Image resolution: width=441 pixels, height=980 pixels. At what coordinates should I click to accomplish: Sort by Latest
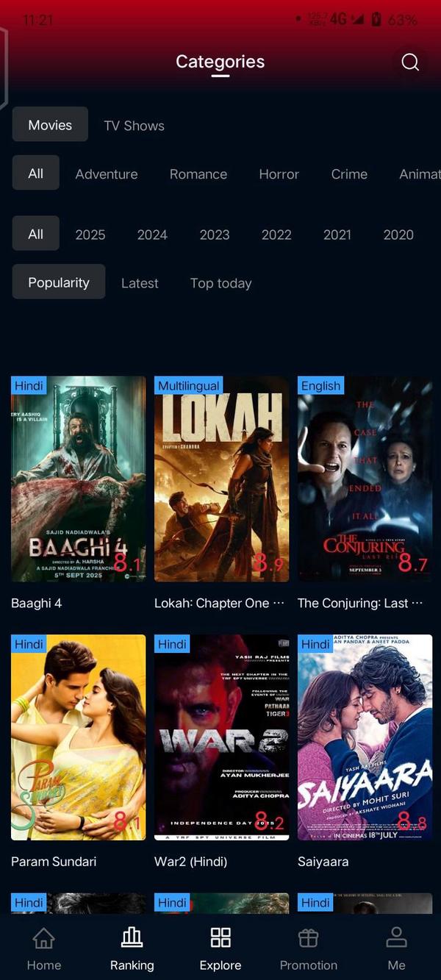tap(140, 283)
